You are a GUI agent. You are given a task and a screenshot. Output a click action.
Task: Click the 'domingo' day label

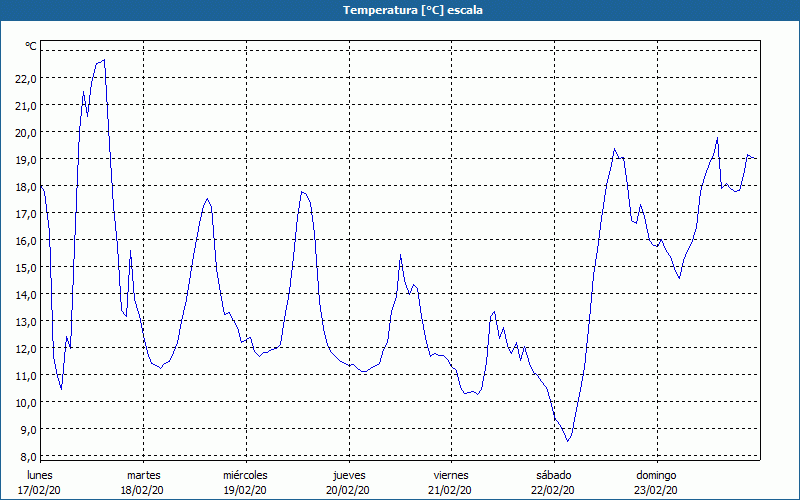pos(656,475)
